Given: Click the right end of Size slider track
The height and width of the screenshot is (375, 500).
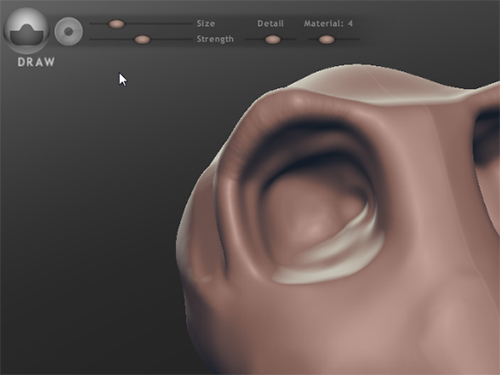Looking at the screenshot, I should [x=190, y=24].
